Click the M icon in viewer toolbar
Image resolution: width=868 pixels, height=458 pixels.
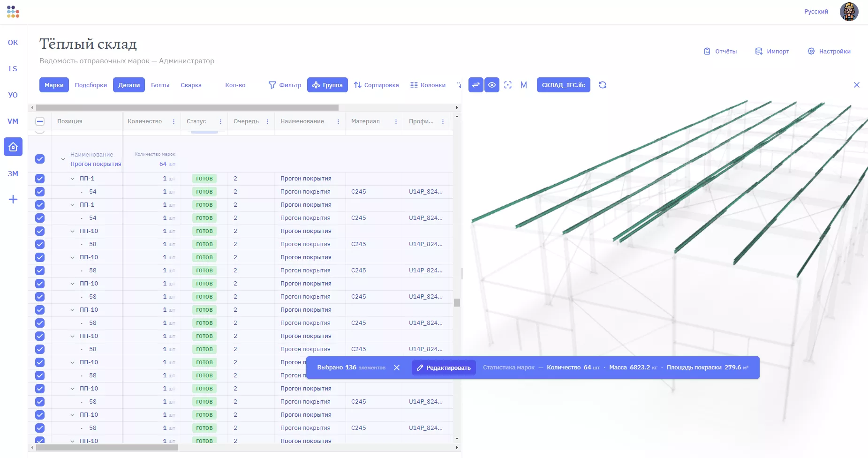[524, 85]
